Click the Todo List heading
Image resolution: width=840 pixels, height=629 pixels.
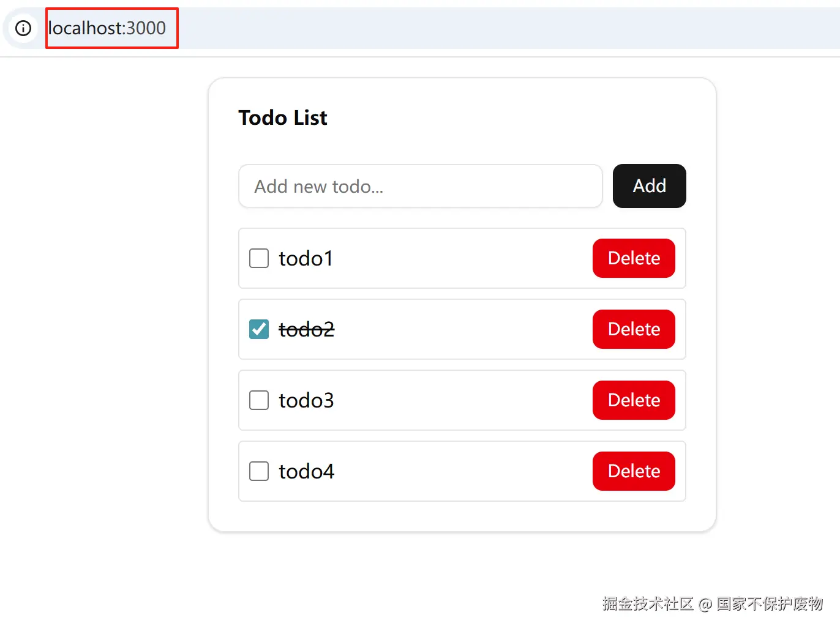(x=283, y=117)
